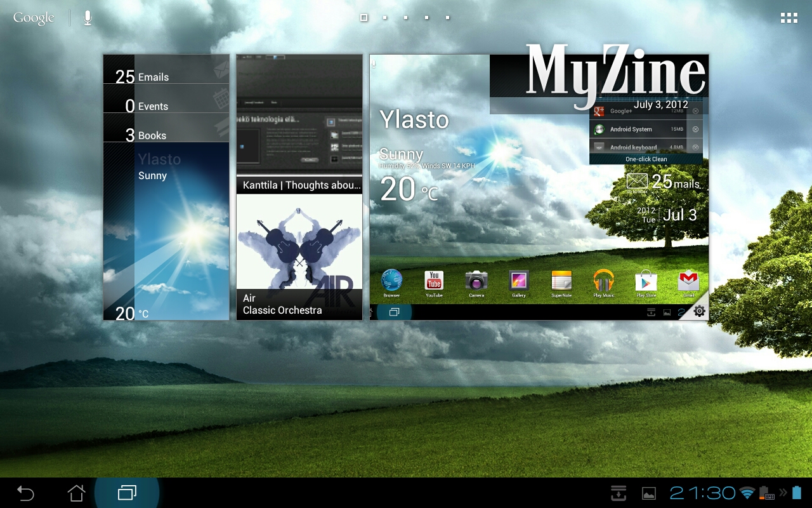Close Android System in task manager widget
812x508 pixels.
[695, 129]
